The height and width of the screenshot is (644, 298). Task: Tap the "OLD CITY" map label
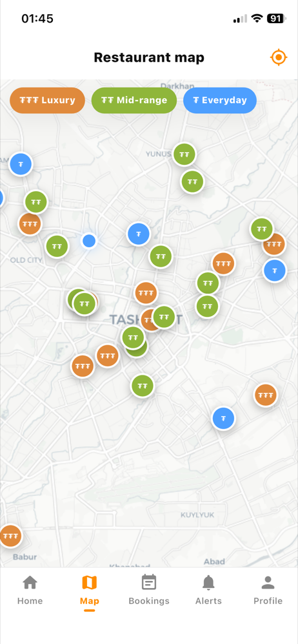pyautogui.click(x=26, y=260)
